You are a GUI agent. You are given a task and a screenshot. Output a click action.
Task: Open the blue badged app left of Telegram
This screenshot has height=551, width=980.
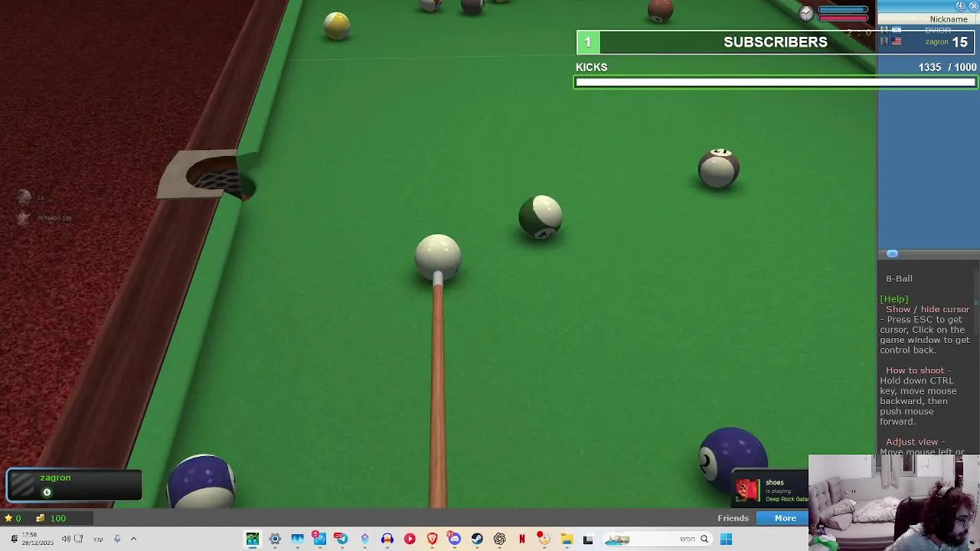pyautogui.click(x=319, y=540)
